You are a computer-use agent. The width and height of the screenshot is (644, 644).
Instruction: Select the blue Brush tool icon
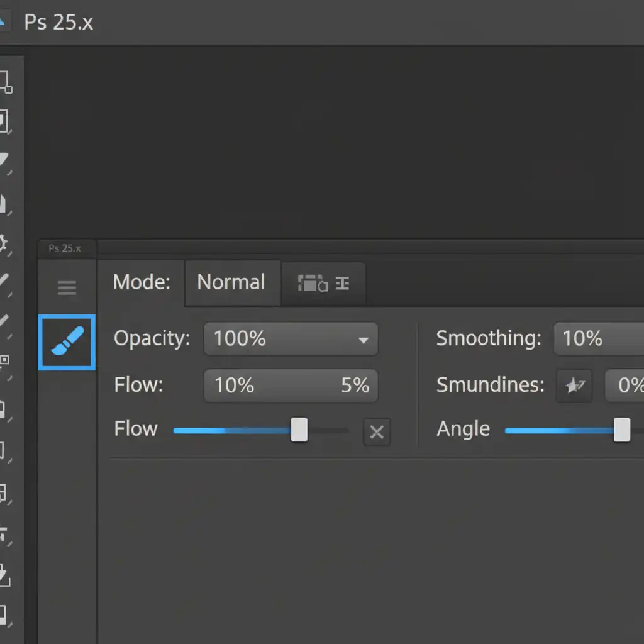click(x=67, y=342)
